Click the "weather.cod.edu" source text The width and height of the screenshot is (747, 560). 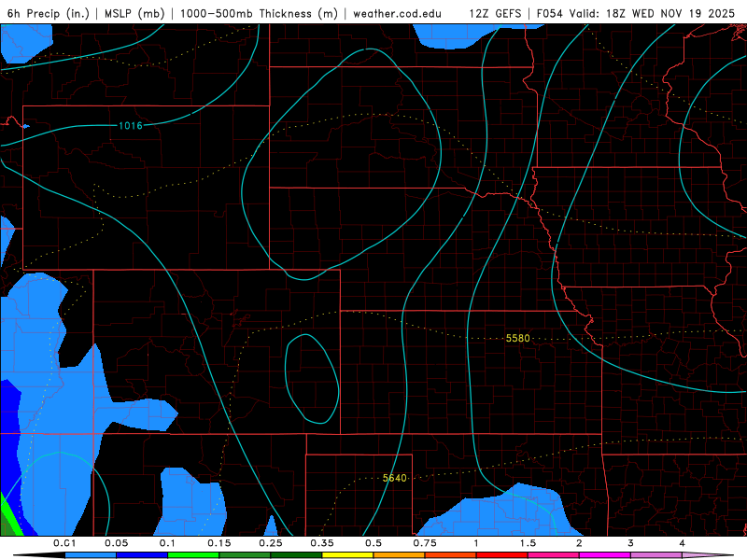397,14
